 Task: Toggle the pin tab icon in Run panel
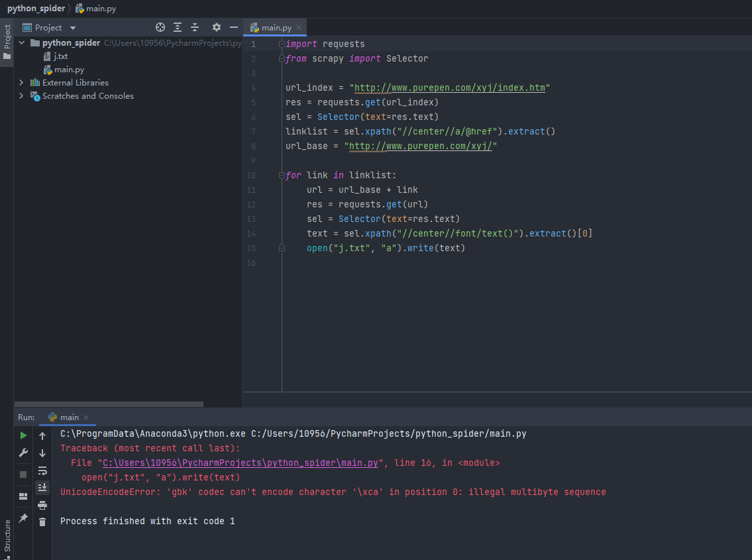23,518
